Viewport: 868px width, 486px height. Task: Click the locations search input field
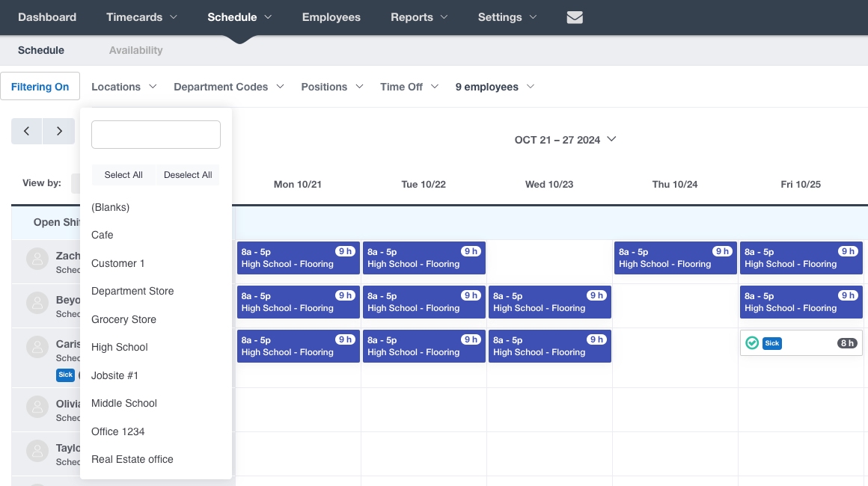click(x=156, y=135)
